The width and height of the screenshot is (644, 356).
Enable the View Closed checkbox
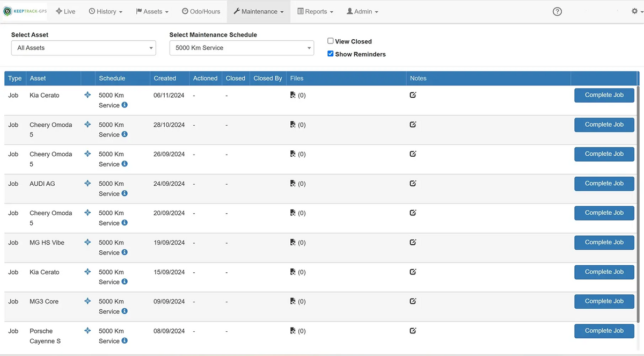(x=331, y=41)
